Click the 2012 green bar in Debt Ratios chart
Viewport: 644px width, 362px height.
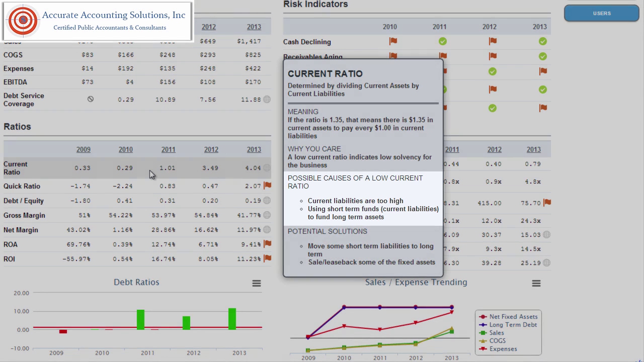[186, 323]
